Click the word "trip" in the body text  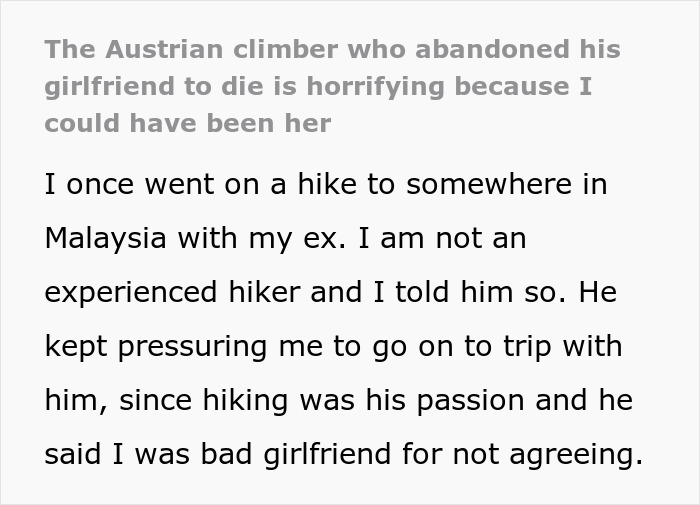point(523,347)
